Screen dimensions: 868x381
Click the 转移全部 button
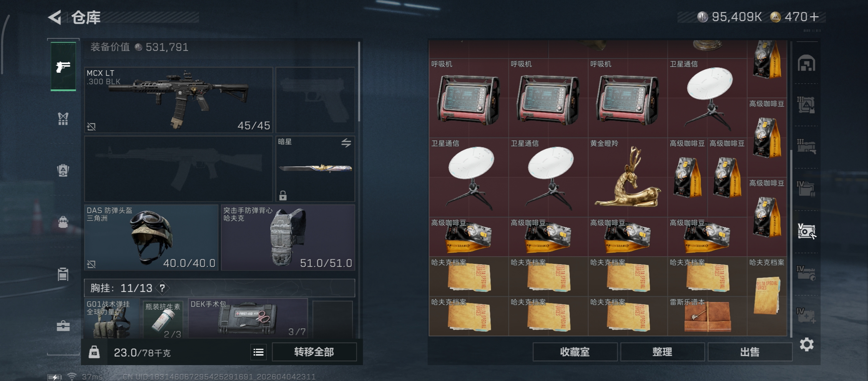point(314,352)
